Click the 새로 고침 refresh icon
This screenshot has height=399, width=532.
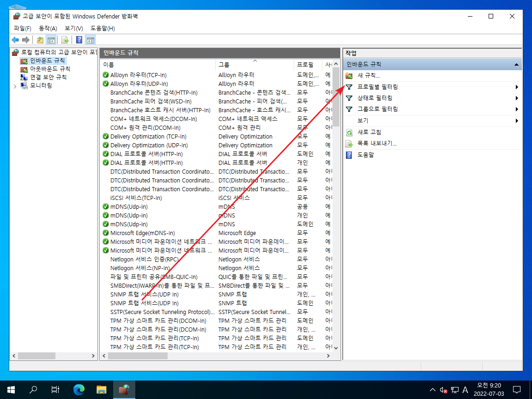click(349, 133)
